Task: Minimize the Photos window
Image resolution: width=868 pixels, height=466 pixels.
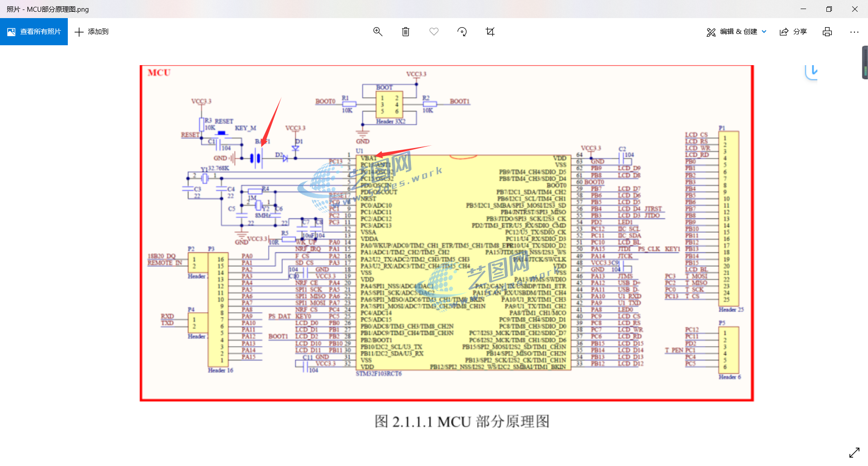Action: click(803, 9)
